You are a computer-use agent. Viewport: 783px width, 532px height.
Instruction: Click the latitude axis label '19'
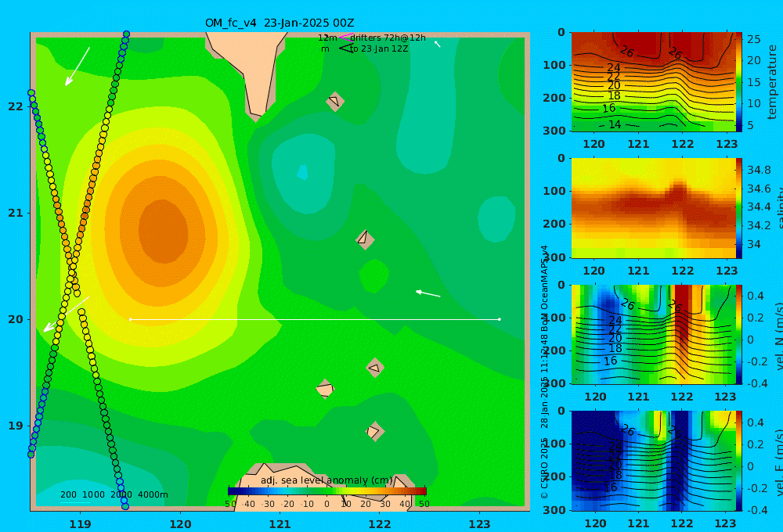tap(16, 426)
